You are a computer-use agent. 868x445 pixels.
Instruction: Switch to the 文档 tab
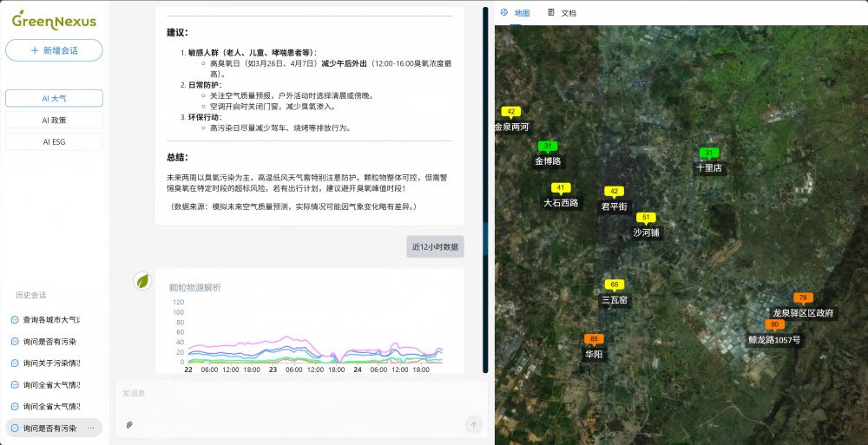point(562,13)
